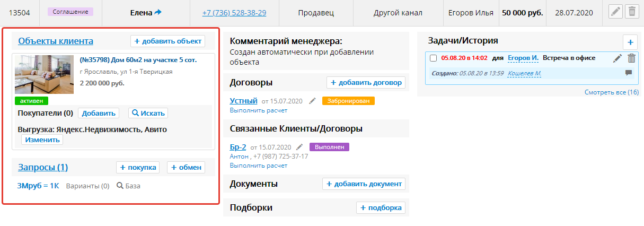Screen dimensions: 644x226
Task: Click the Кошелев М. creator link
Action: [524, 73]
